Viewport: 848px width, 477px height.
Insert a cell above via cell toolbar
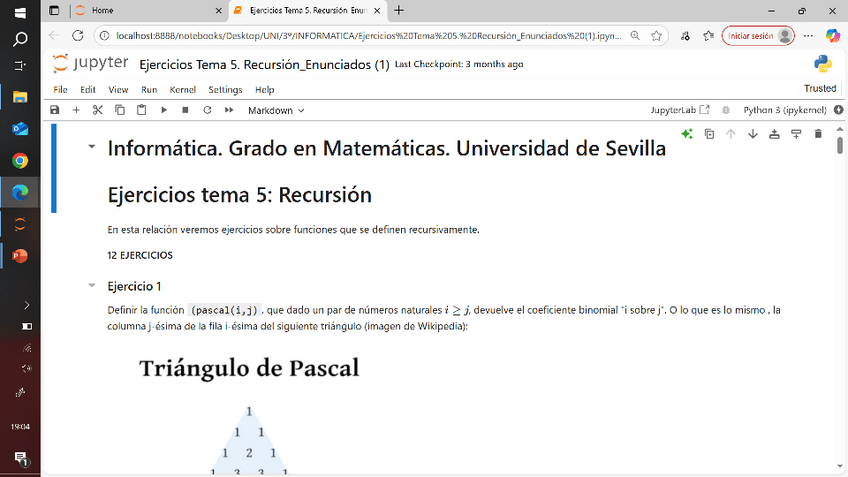tap(774, 134)
